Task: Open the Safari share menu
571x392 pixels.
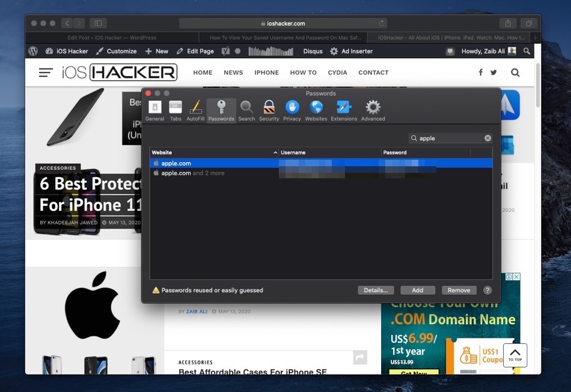Action: [x=508, y=23]
